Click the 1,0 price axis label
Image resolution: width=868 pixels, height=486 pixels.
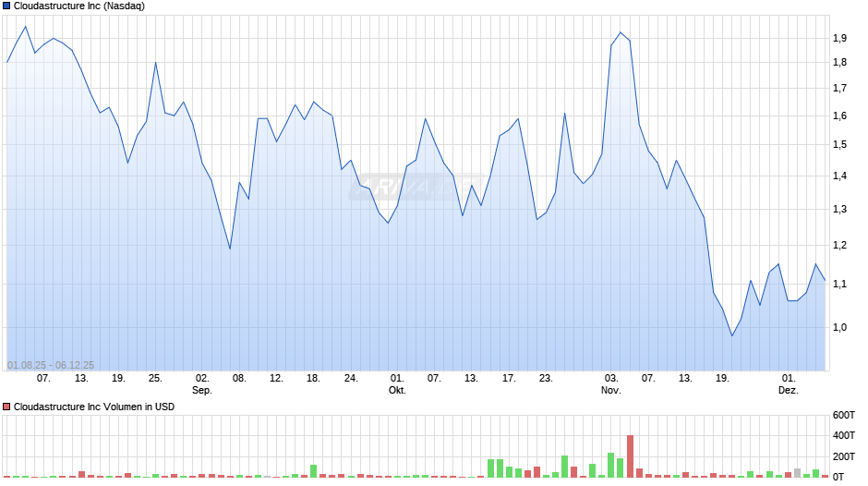tap(839, 327)
